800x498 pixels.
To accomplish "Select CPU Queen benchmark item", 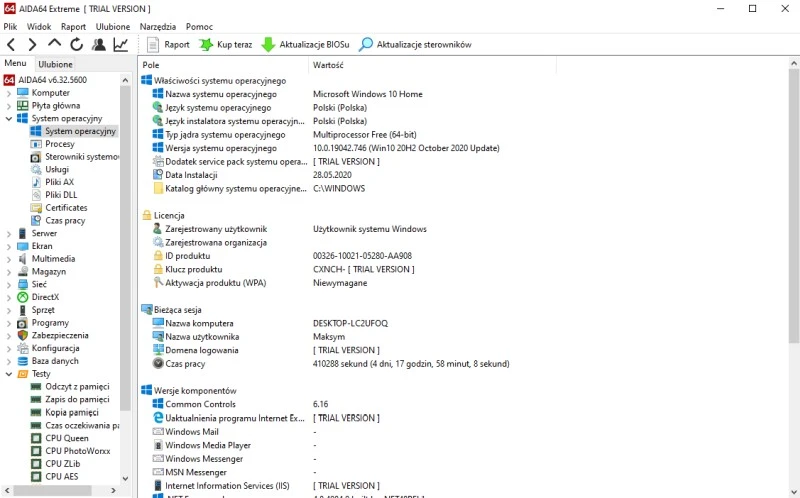I will [66, 438].
